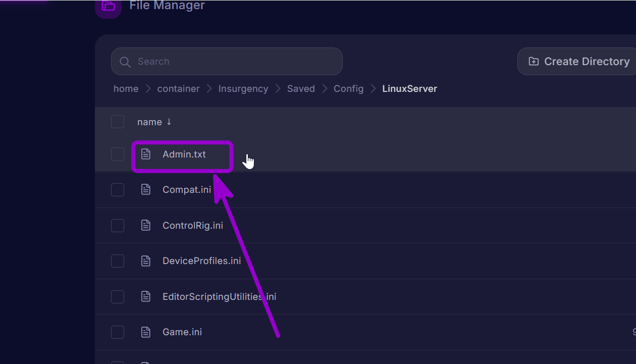Screen dimensions: 636x364
Task: Go to the home breadcrumb
Action: pos(126,88)
